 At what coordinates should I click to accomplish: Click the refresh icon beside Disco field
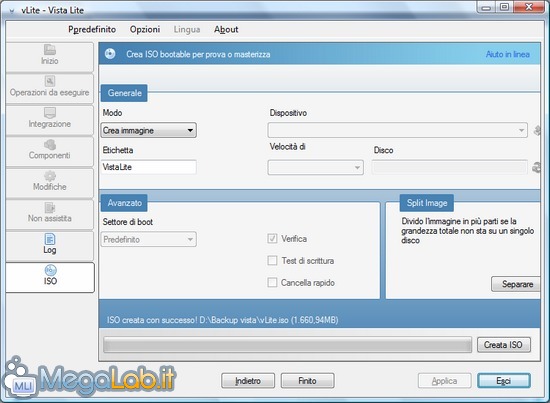click(536, 167)
